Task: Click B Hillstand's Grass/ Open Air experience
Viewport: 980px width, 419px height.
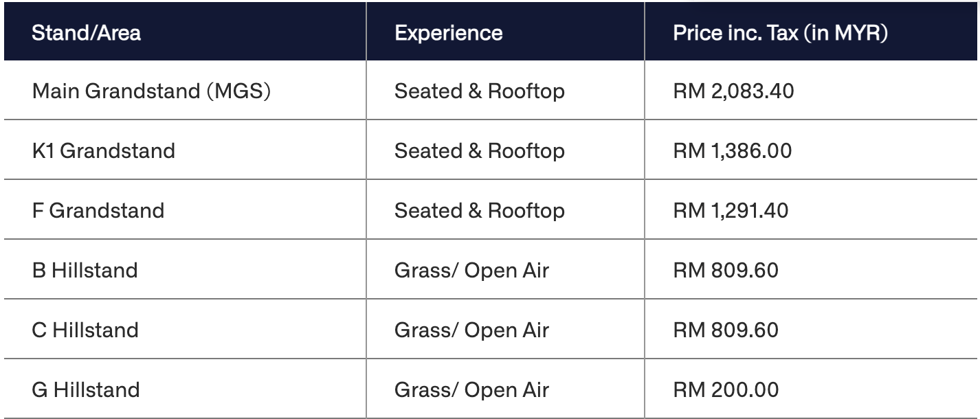Action: pyautogui.click(x=471, y=270)
